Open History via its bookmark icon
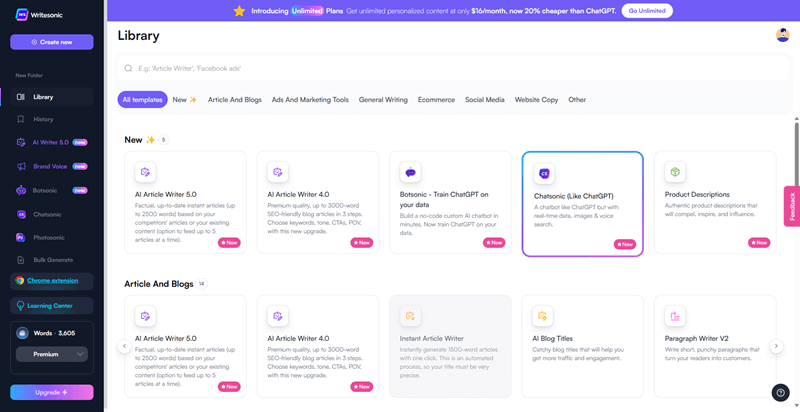Image resolution: width=800 pixels, height=412 pixels. click(20, 119)
